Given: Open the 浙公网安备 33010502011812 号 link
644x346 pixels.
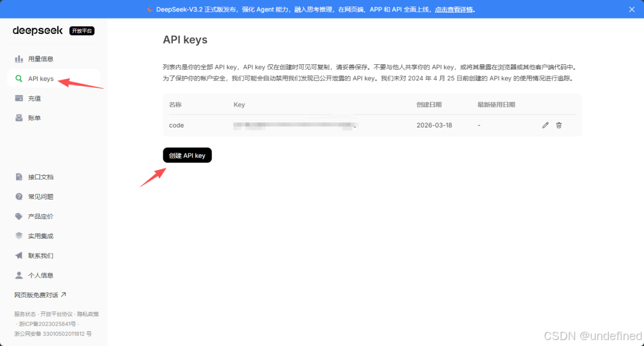Looking at the screenshot, I should coord(53,333).
